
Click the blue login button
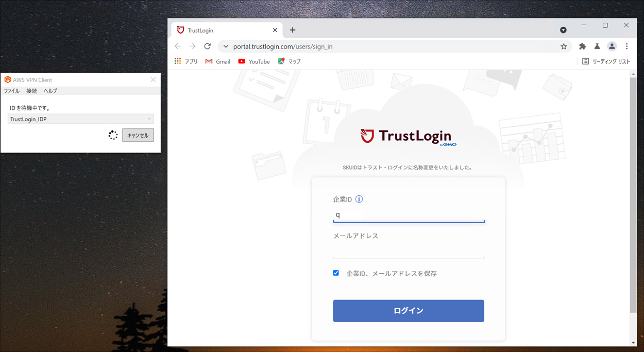point(409,311)
